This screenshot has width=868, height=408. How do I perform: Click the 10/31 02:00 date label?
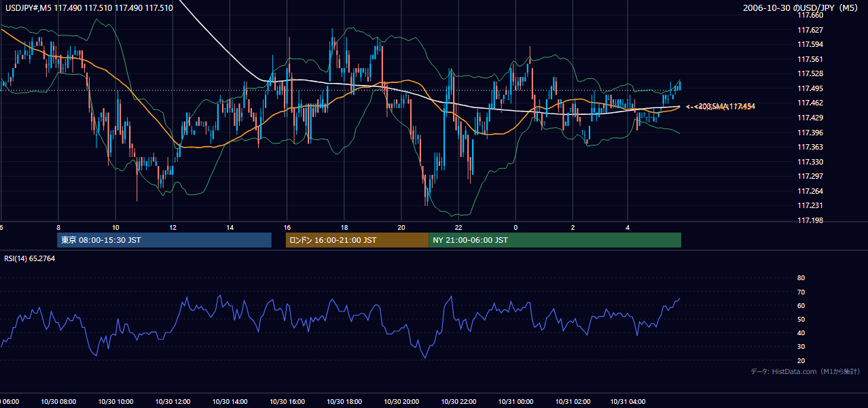tap(573, 401)
